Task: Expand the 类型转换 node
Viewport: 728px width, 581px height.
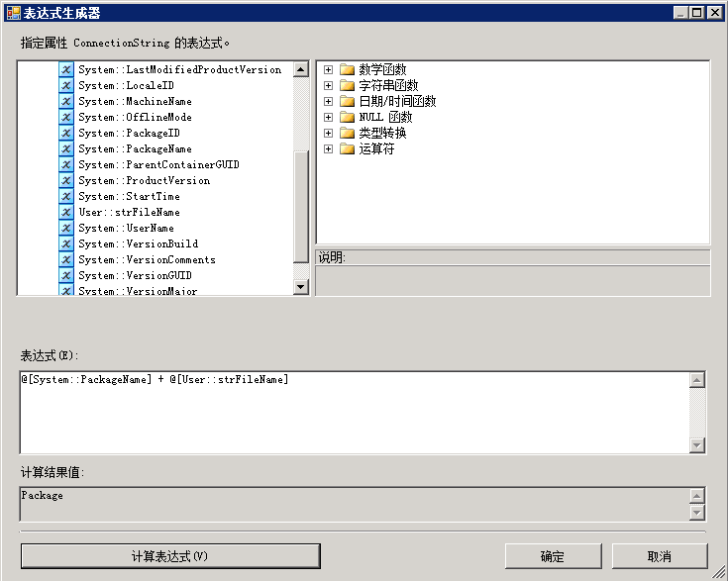Action: [x=328, y=133]
